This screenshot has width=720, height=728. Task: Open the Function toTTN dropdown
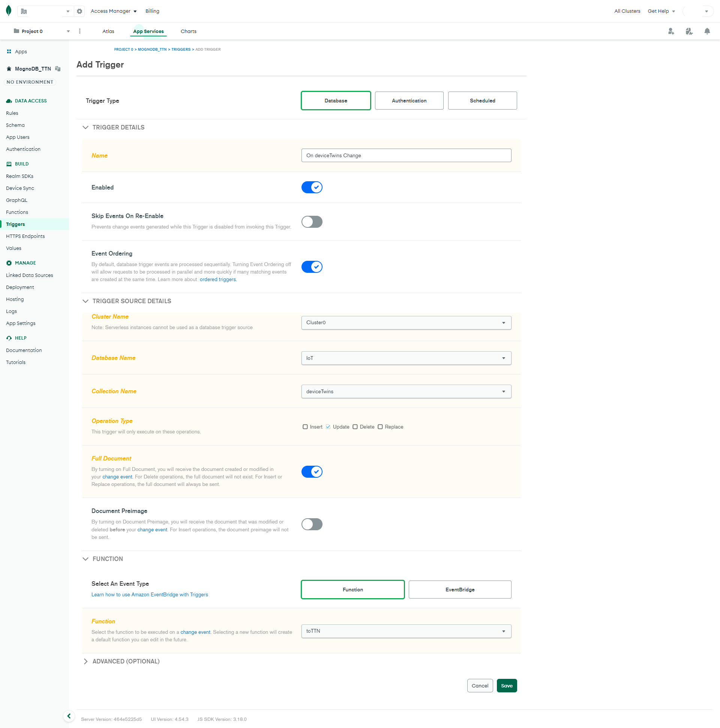(406, 631)
